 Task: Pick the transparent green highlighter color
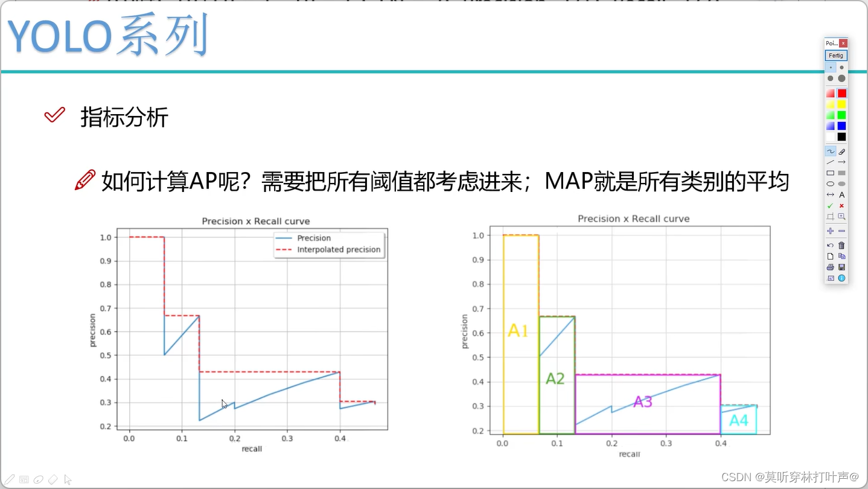click(831, 115)
